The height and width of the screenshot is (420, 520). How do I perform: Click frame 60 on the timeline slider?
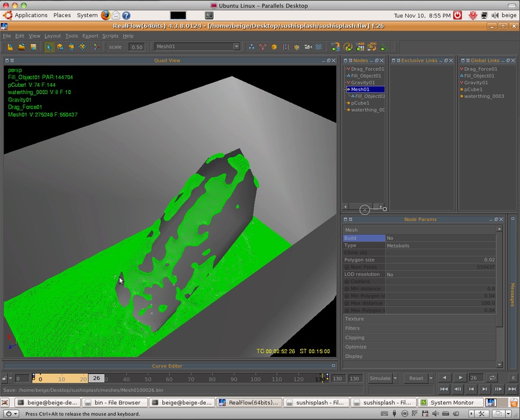[169, 379]
